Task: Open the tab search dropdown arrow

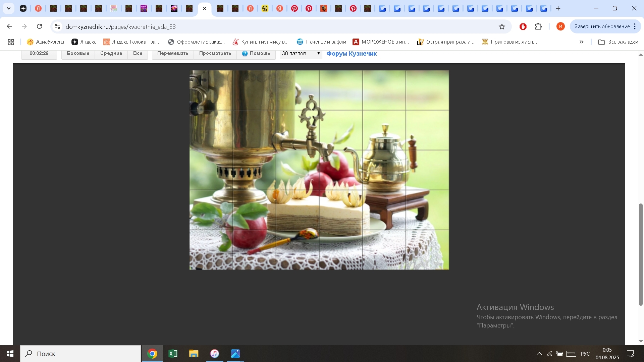Action: (9, 8)
